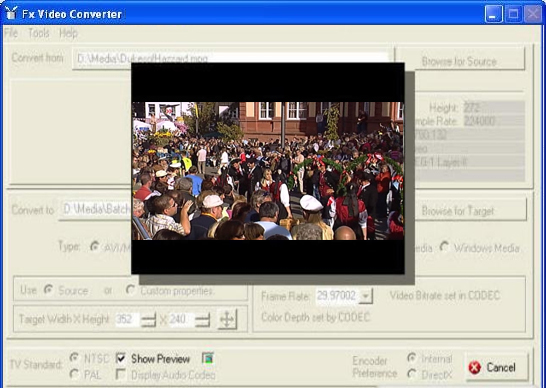Click the Color Depth set by CODEC text
546x388 pixels.
[x=315, y=317]
